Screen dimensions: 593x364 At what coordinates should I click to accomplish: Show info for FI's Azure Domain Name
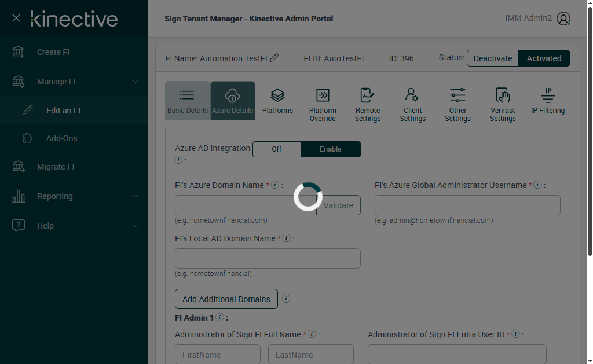275,185
